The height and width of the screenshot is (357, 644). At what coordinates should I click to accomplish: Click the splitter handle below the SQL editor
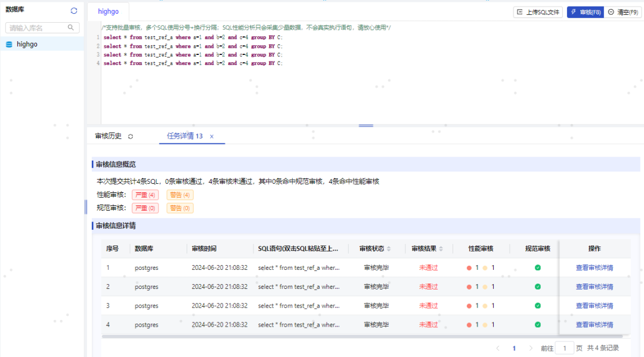[366, 125]
